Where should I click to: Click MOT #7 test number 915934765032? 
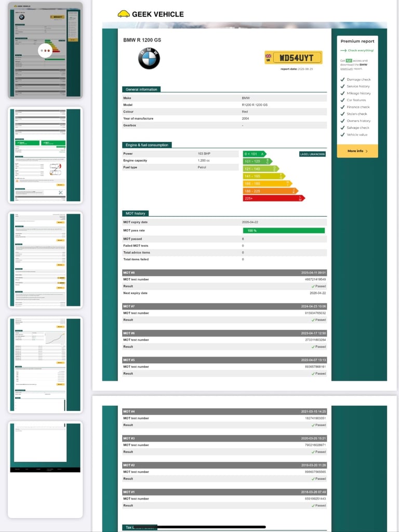[315, 313]
